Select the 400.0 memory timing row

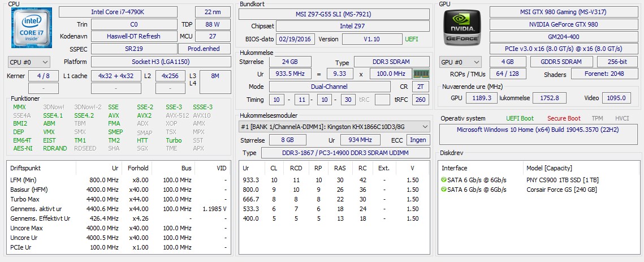(334, 218)
